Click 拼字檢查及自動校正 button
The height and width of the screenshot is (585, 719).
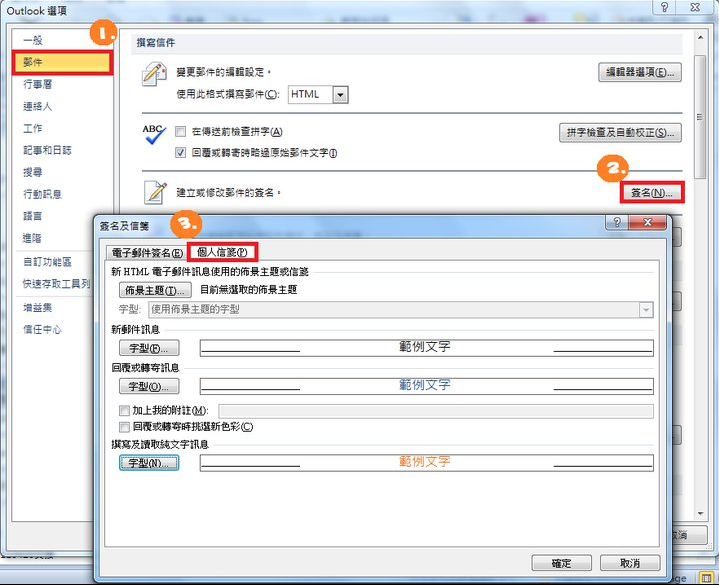pyautogui.click(x=620, y=133)
